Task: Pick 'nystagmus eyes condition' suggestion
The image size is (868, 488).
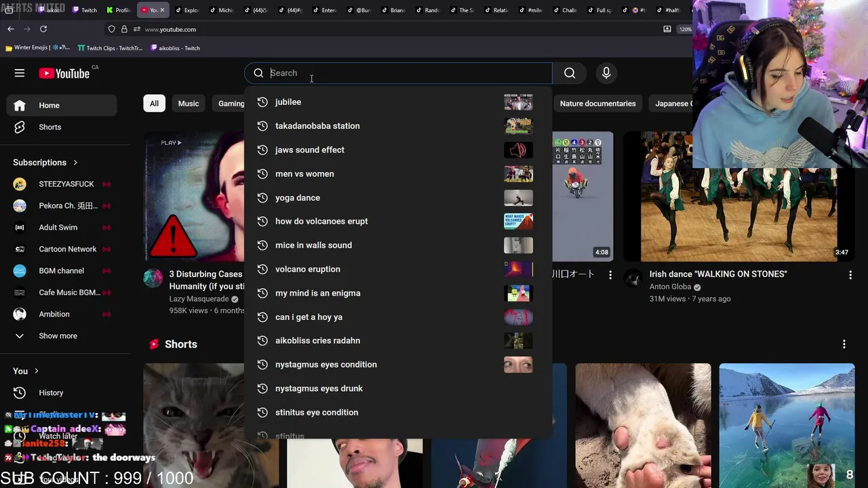Action: point(398,365)
